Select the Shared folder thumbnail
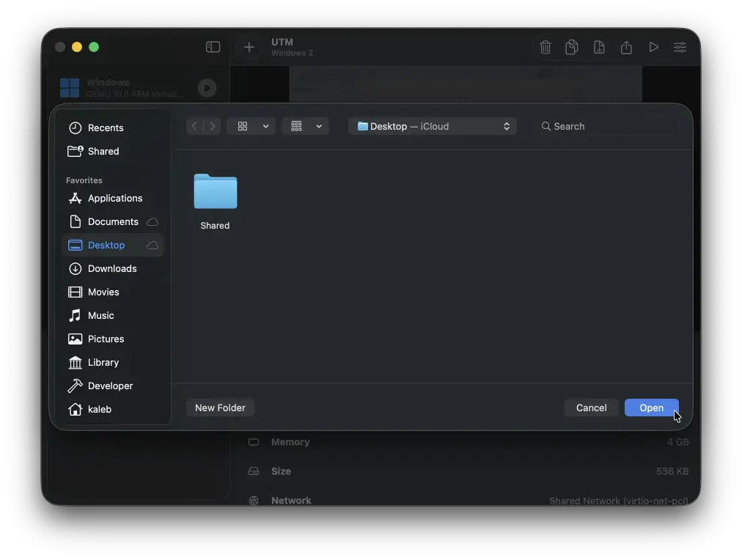 216,191
